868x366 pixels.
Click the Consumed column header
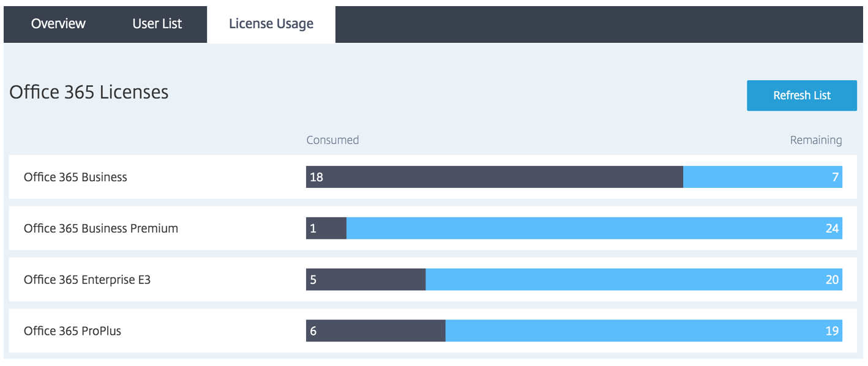332,140
